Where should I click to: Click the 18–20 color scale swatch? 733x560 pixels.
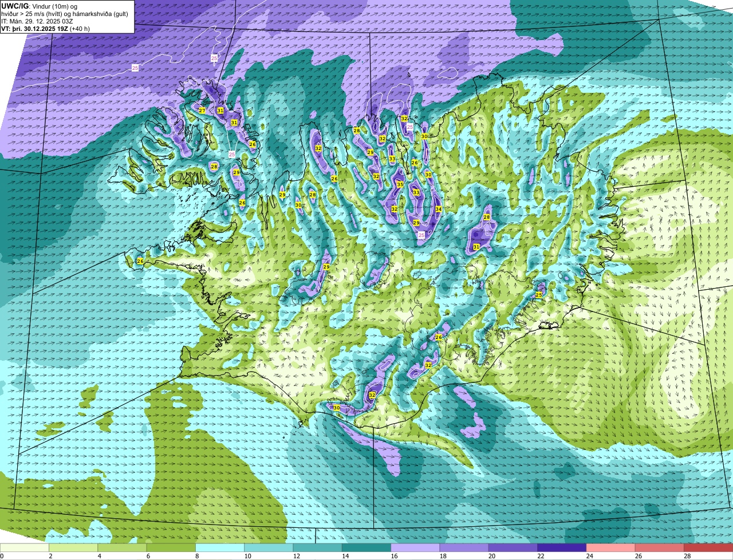[x=464, y=548]
